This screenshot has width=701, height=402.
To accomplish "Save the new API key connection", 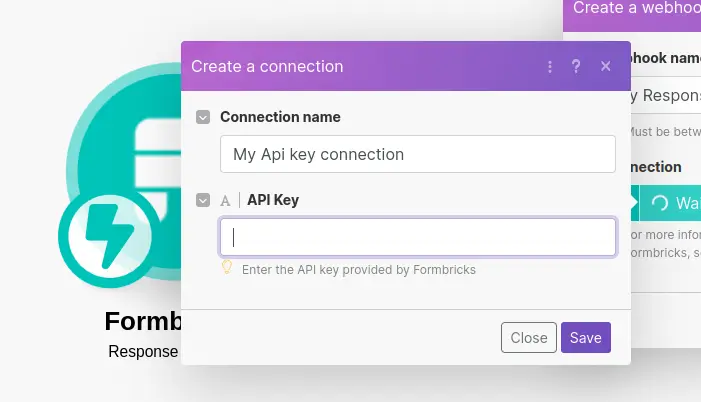I will pos(585,338).
